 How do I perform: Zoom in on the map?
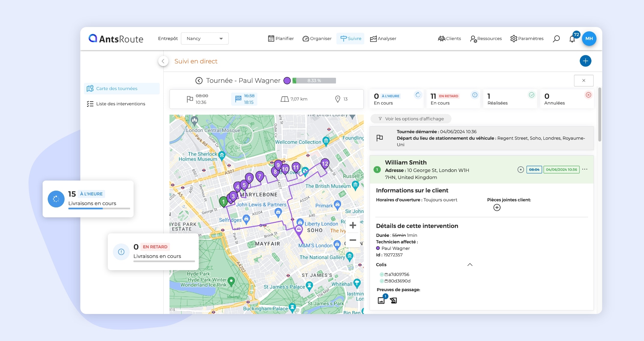[x=353, y=225]
